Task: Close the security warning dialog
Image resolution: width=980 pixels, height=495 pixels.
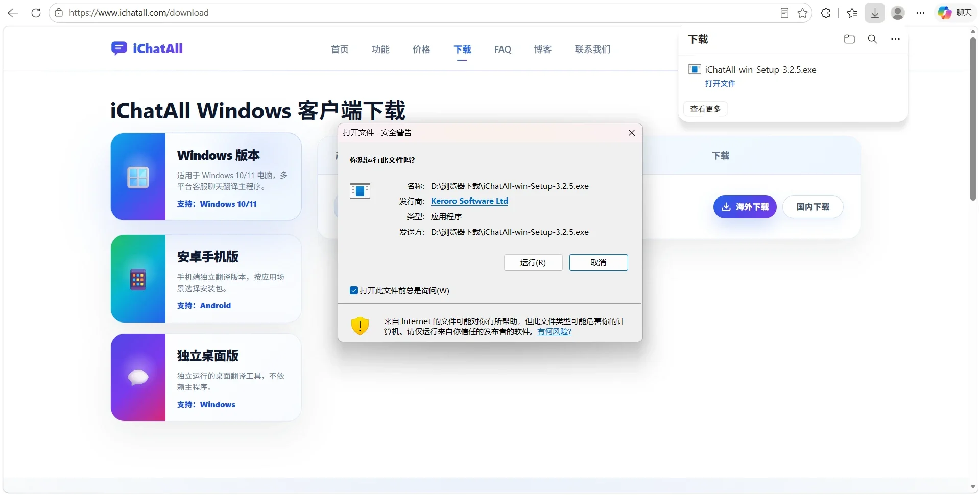Action: pyautogui.click(x=632, y=133)
